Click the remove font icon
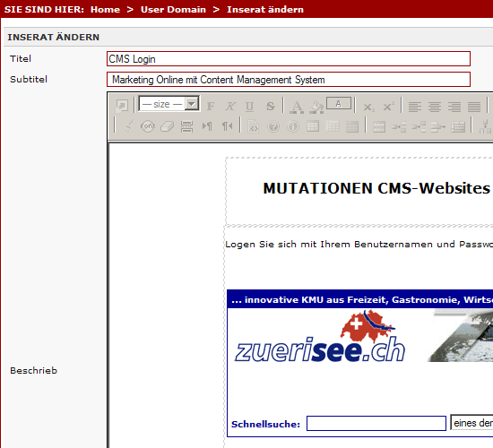This screenshot has width=493, height=448. 148,126
